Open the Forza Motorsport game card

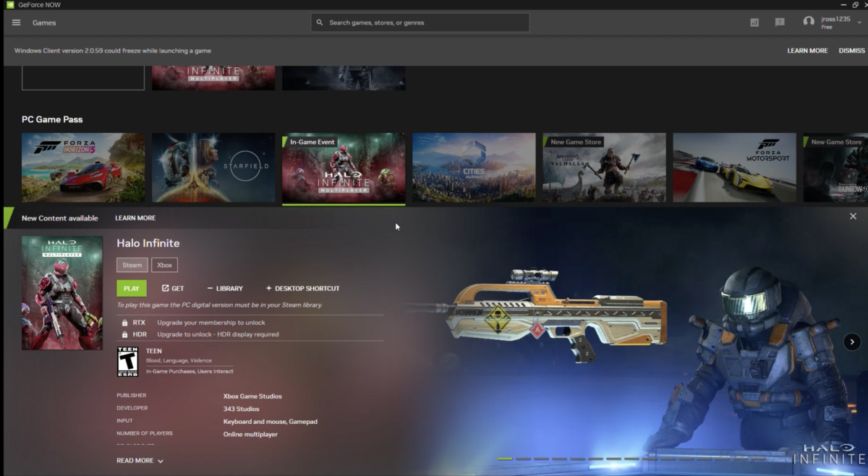tap(734, 167)
